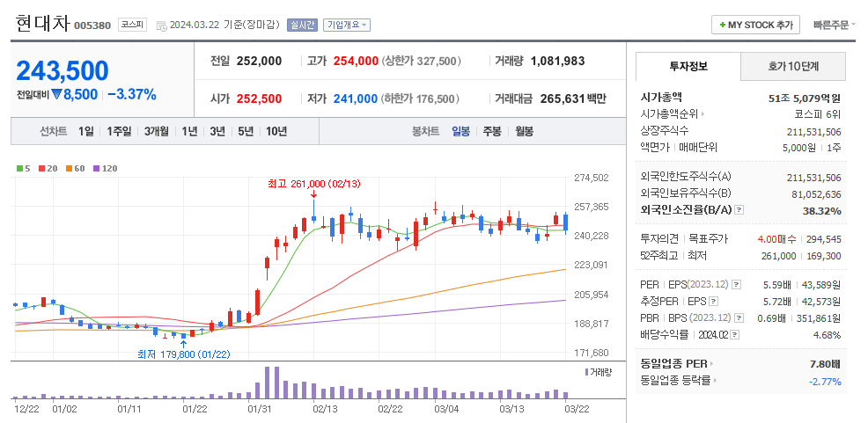Click the current price 243,500
The height and width of the screenshot is (423, 868).
(x=63, y=70)
